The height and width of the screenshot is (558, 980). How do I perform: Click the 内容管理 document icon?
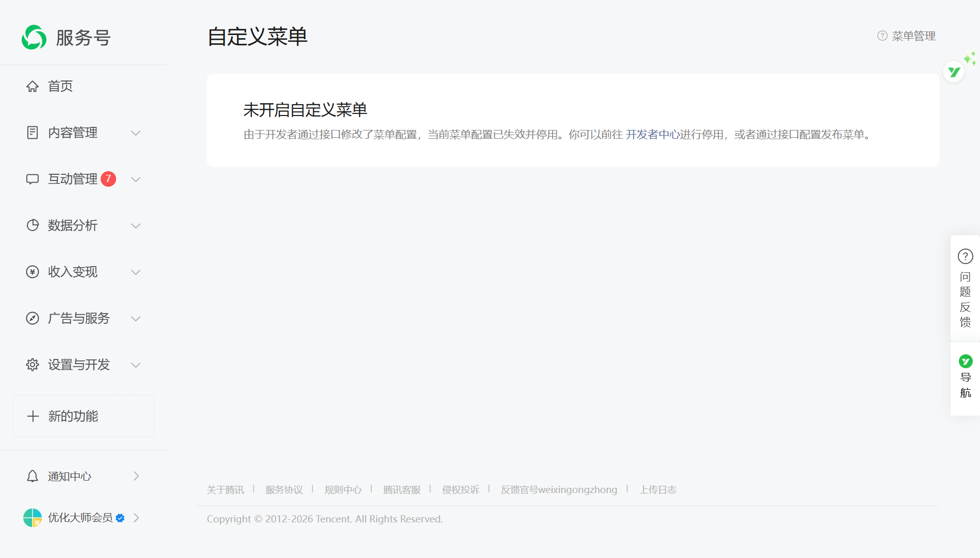pyautogui.click(x=32, y=133)
